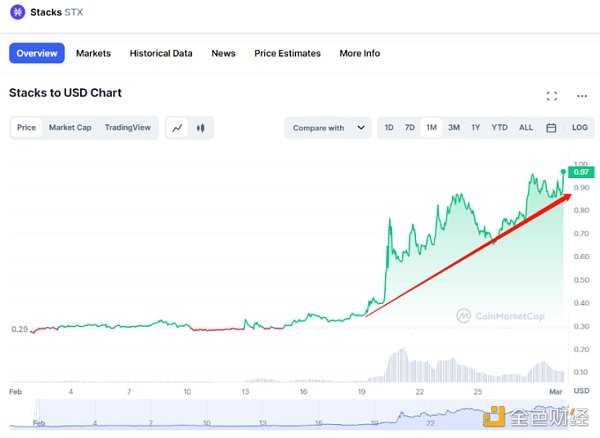Open the chart more options menu
600x438 pixels.
[x=582, y=96]
